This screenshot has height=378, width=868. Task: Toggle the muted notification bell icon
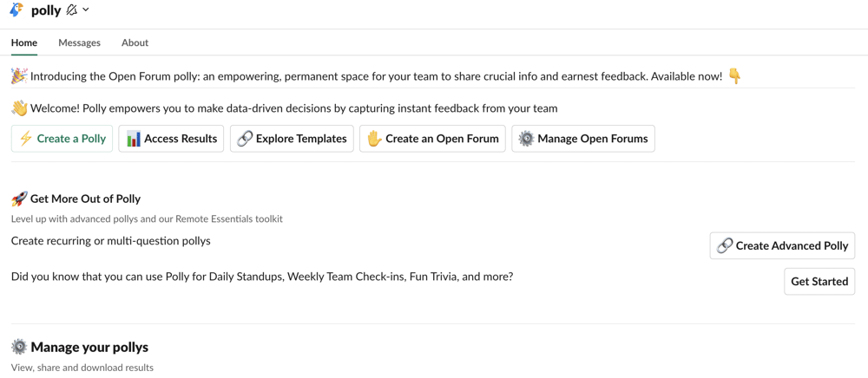(71, 10)
